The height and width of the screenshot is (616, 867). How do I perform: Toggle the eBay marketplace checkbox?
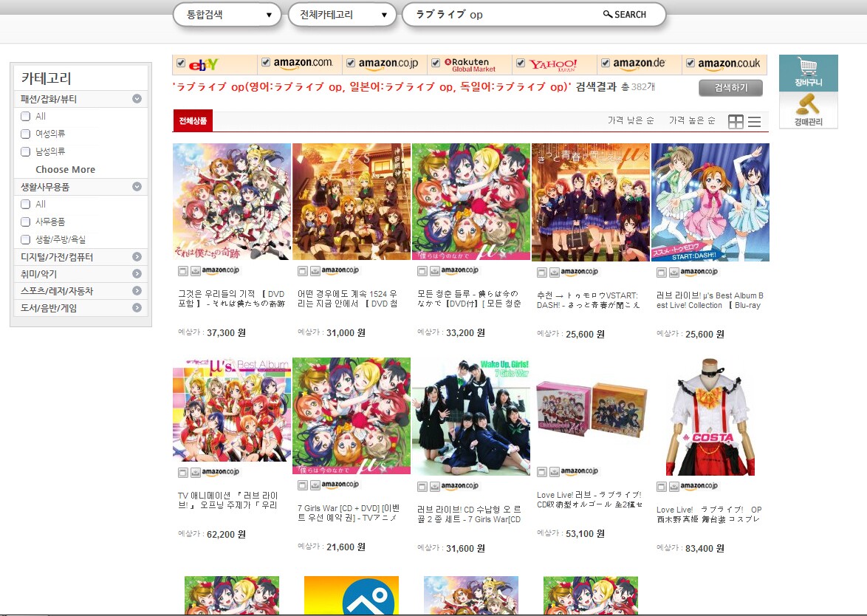181,63
